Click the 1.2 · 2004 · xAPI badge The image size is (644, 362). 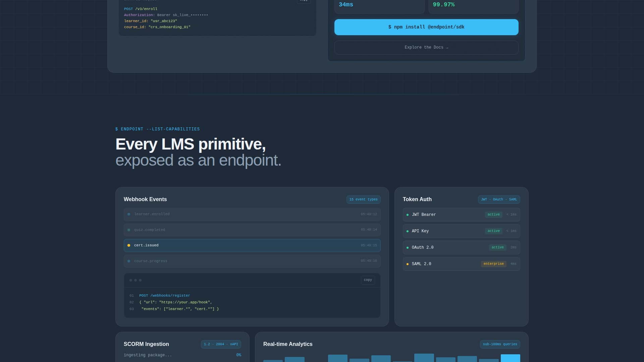point(221,344)
